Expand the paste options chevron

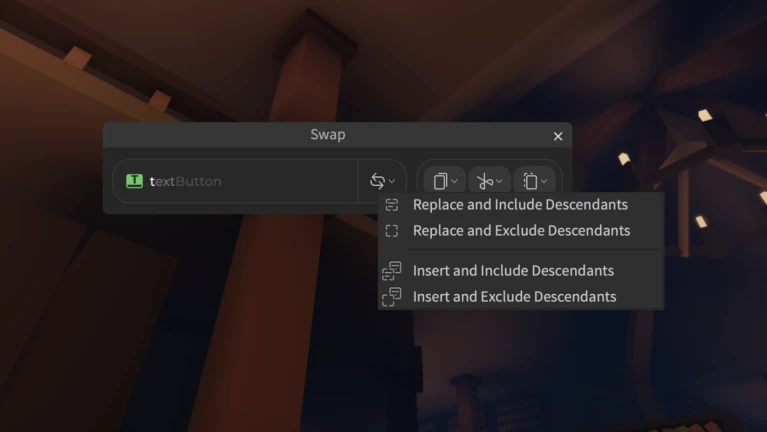pyautogui.click(x=544, y=182)
